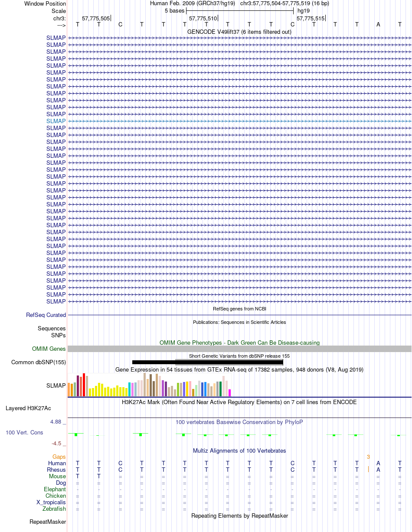This screenshot has width=412, height=532.
Task: Click the 'Human' alignment row label
Action: pos(57,463)
